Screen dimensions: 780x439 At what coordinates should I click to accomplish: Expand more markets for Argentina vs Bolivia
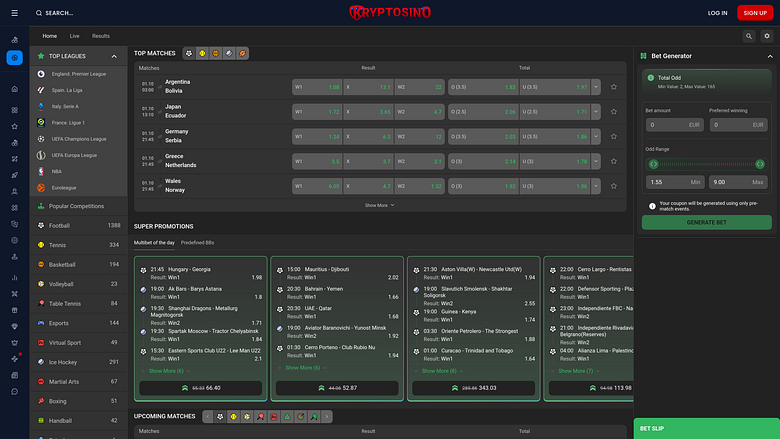(x=595, y=87)
